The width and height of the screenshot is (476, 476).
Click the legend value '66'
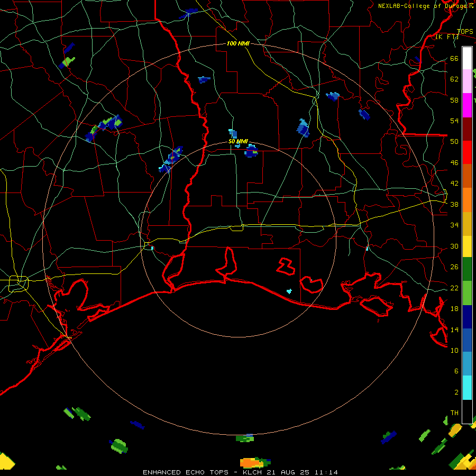(454, 59)
